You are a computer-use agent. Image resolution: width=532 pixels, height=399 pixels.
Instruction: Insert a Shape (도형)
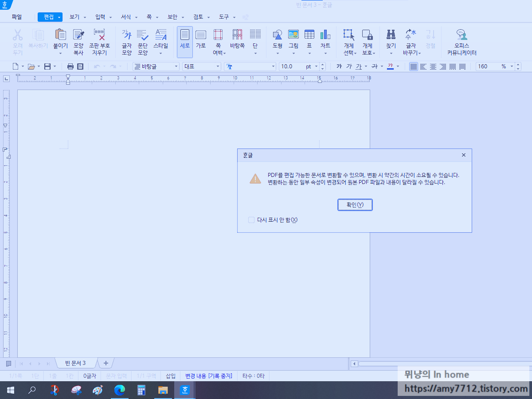tap(278, 35)
